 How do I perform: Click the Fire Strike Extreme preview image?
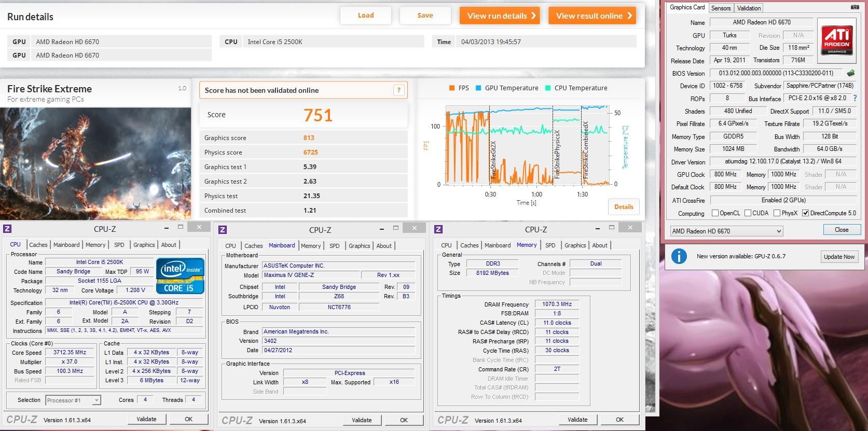click(x=96, y=163)
